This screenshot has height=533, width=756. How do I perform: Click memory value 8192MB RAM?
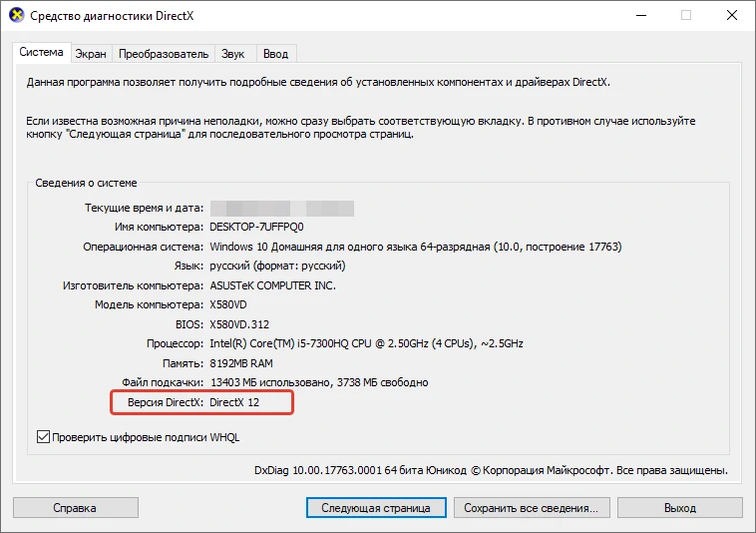pos(241,363)
